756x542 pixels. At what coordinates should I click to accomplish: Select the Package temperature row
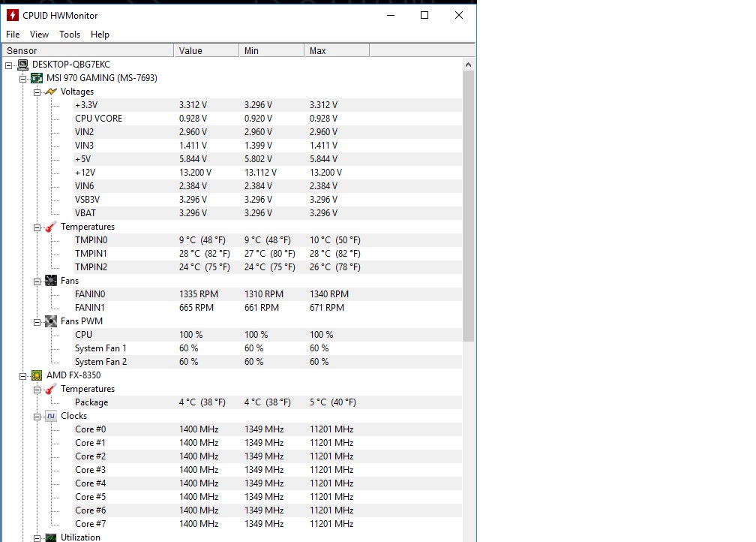[268, 402]
